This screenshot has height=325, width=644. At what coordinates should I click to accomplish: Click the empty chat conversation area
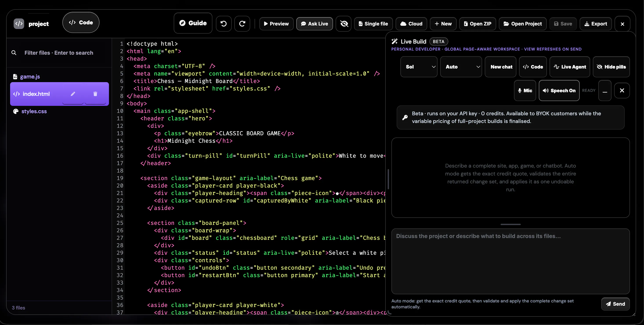[x=510, y=177]
